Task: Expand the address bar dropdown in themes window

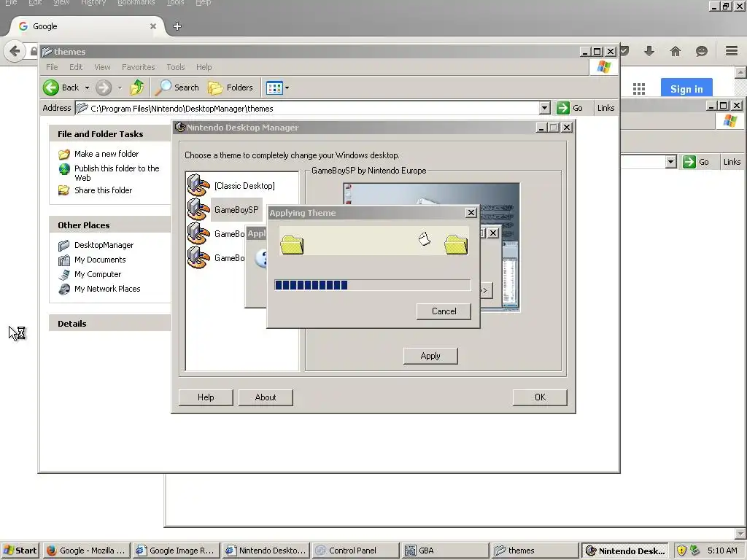Action: 545,108
